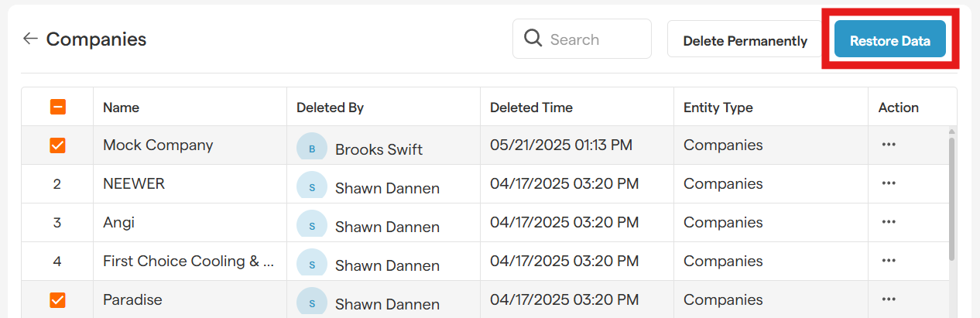Click the Deleted By column header

point(330,108)
